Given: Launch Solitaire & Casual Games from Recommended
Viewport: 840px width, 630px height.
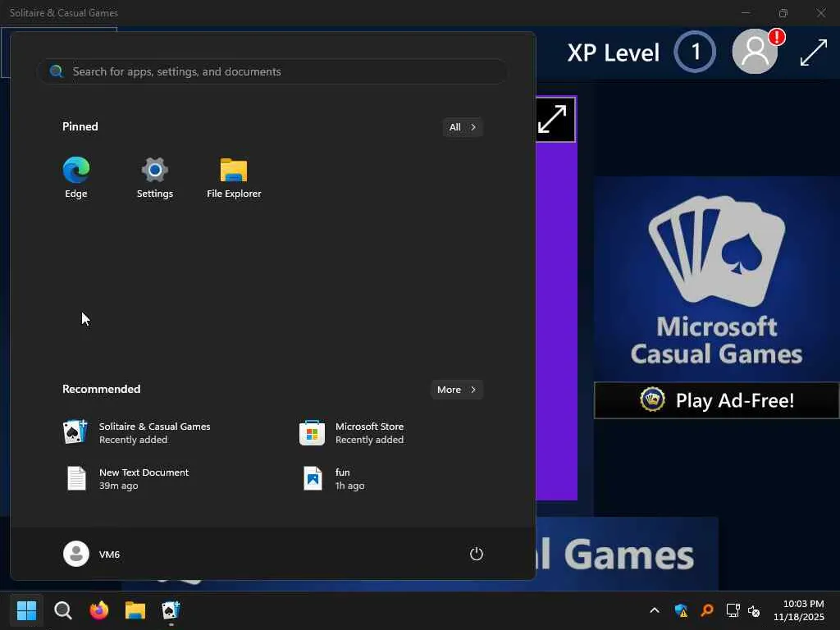Looking at the screenshot, I should (137, 432).
